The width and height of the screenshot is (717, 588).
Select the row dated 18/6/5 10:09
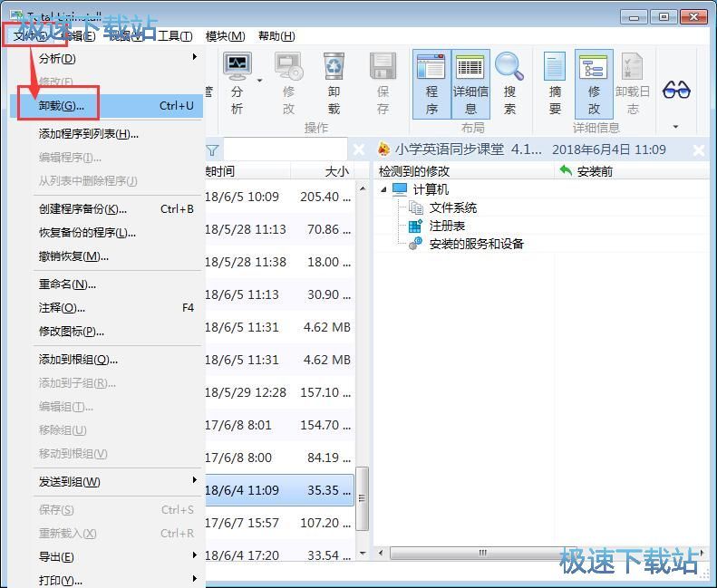[x=280, y=197]
